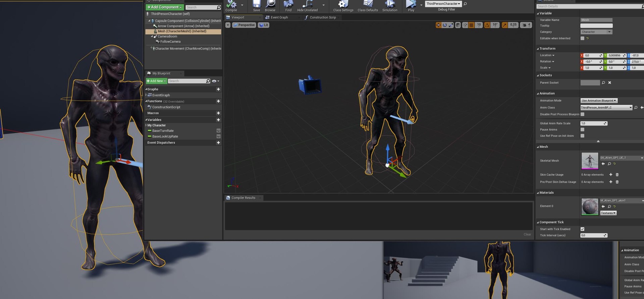Select Capsule Component in tree
644x299 pixels.
click(x=187, y=21)
